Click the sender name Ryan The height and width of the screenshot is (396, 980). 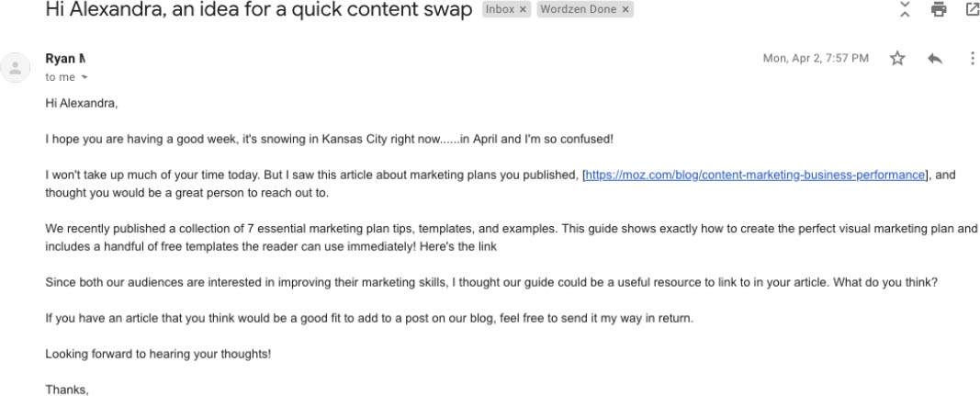65,59
